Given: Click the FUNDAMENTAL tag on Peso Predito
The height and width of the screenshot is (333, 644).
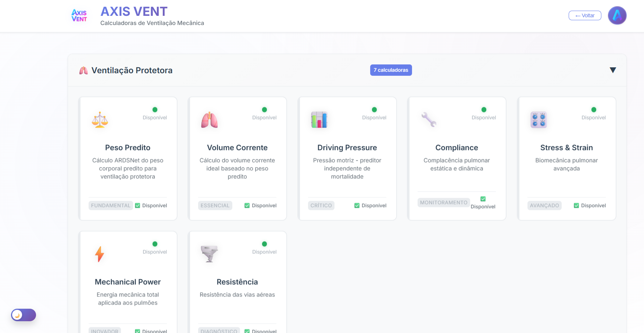Looking at the screenshot, I should click(x=111, y=206).
